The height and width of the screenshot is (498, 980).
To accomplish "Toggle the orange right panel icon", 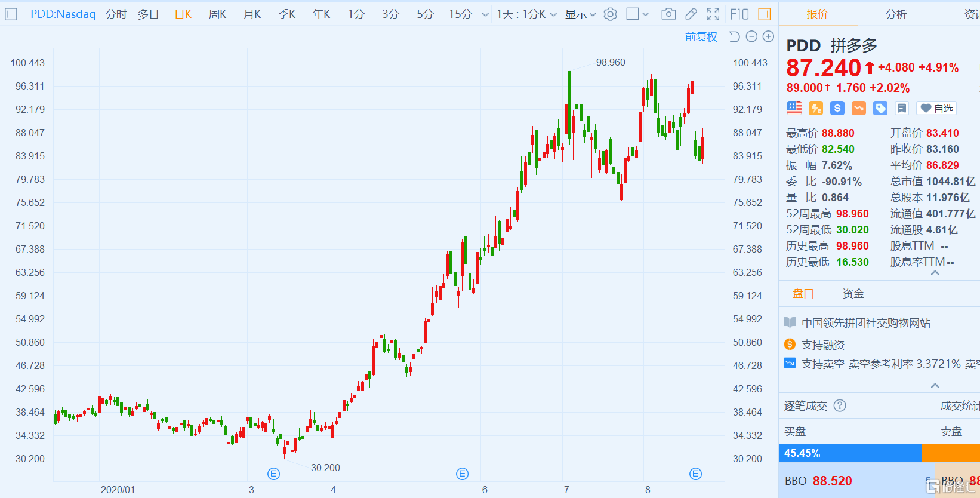I will (765, 14).
